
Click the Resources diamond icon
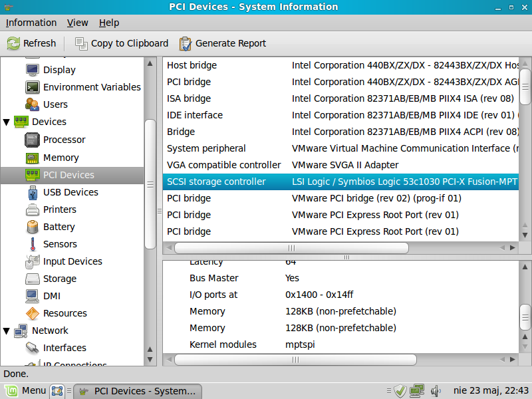tap(33, 313)
